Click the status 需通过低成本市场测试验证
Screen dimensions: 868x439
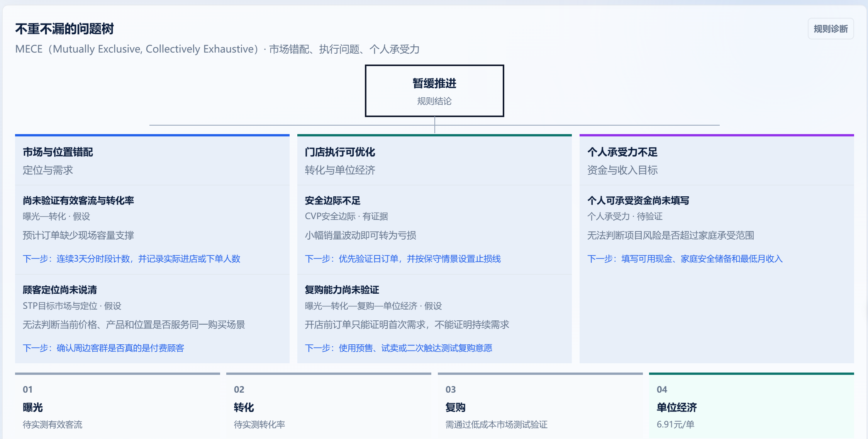coord(497,425)
